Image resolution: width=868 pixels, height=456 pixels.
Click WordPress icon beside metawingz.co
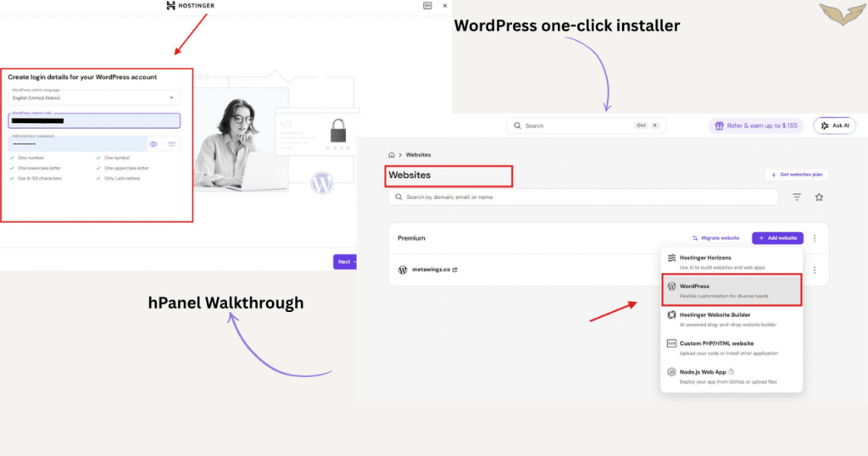(x=403, y=270)
